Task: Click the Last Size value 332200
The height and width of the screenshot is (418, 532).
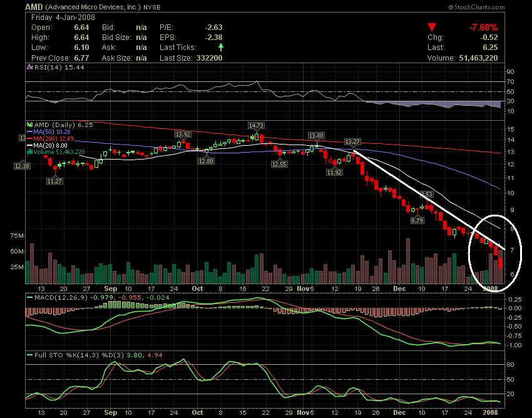Action: tap(209, 58)
